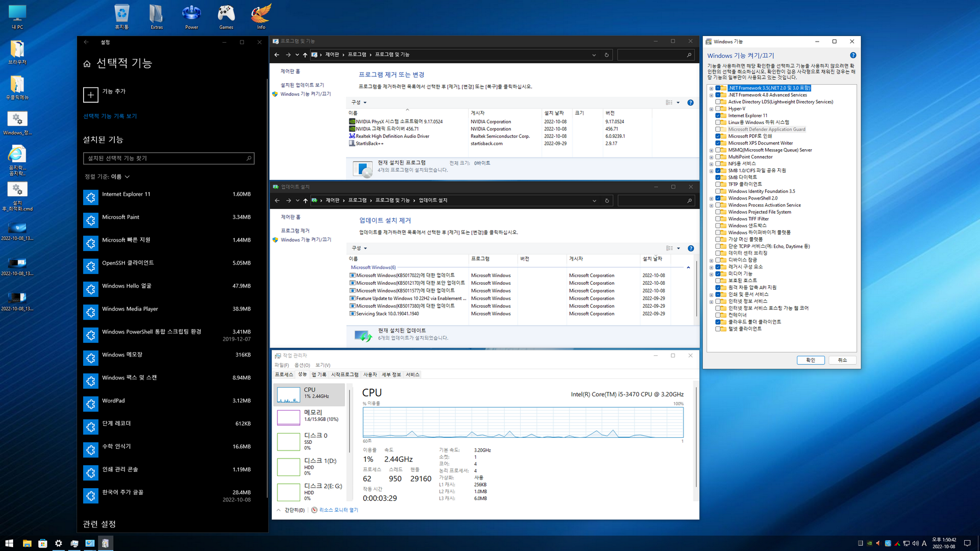Expand the Windows PowerShell 2.0 node
The image size is (980, 551).
pyautogui.click(x=711, y=198)
